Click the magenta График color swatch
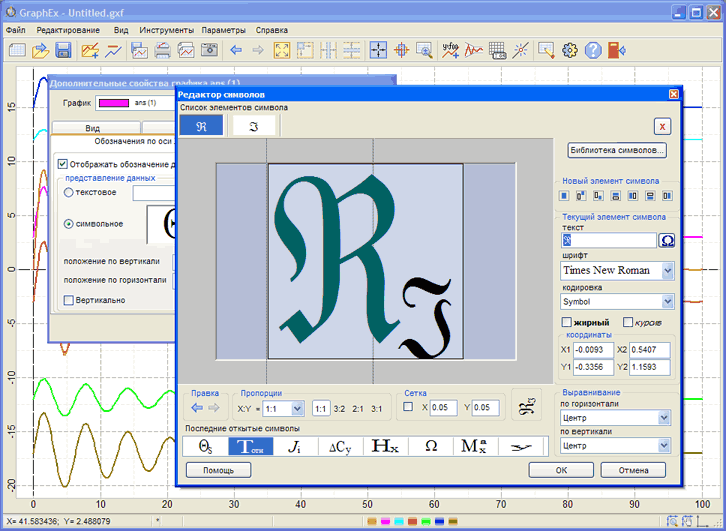 click(113, 103)
